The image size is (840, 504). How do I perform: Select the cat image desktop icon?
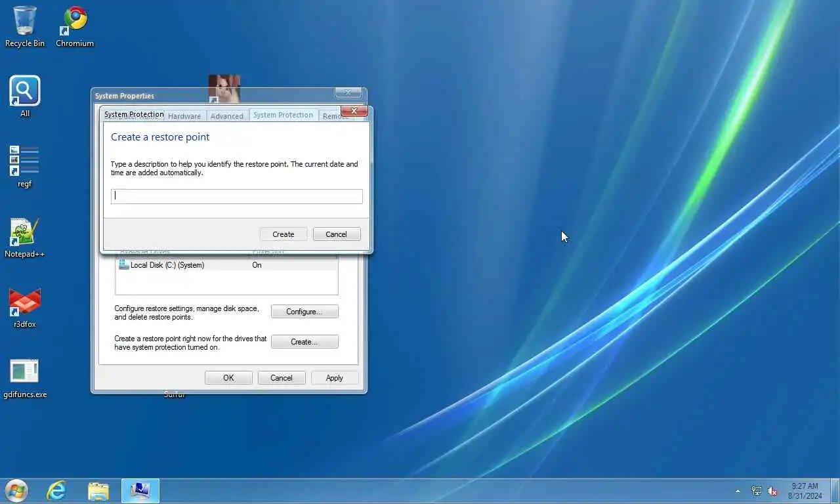(x=224, y=87)
